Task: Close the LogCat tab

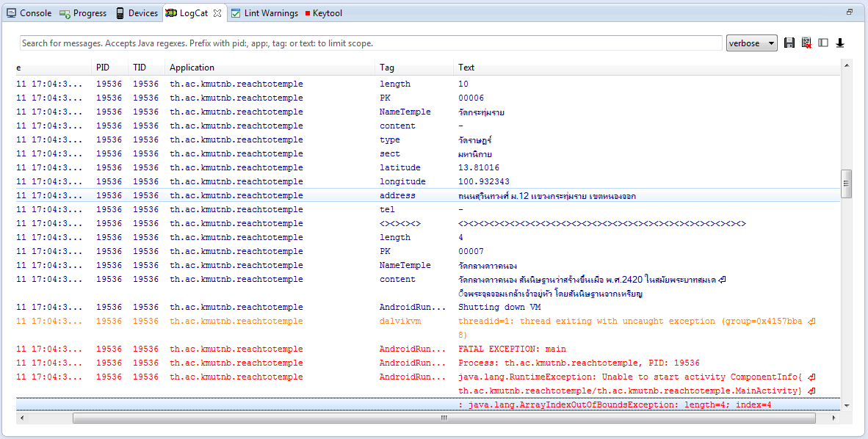Action: pos(217,13)
